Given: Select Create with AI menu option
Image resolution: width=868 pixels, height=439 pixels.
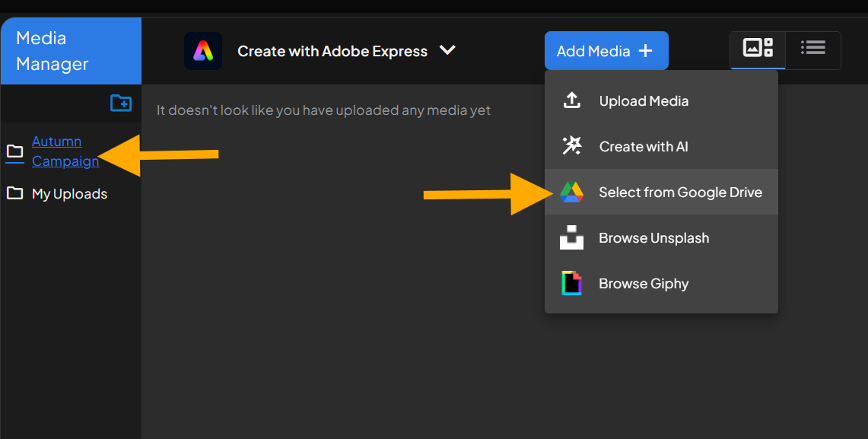Looking at the screenshot, I should coord(644,147).
